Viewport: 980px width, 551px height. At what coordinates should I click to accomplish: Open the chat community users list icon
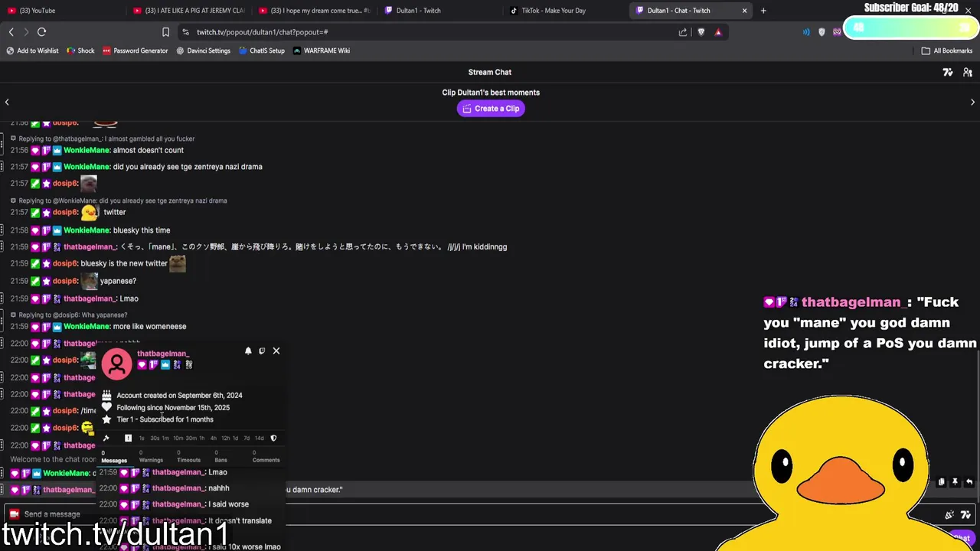coord(968,72)
